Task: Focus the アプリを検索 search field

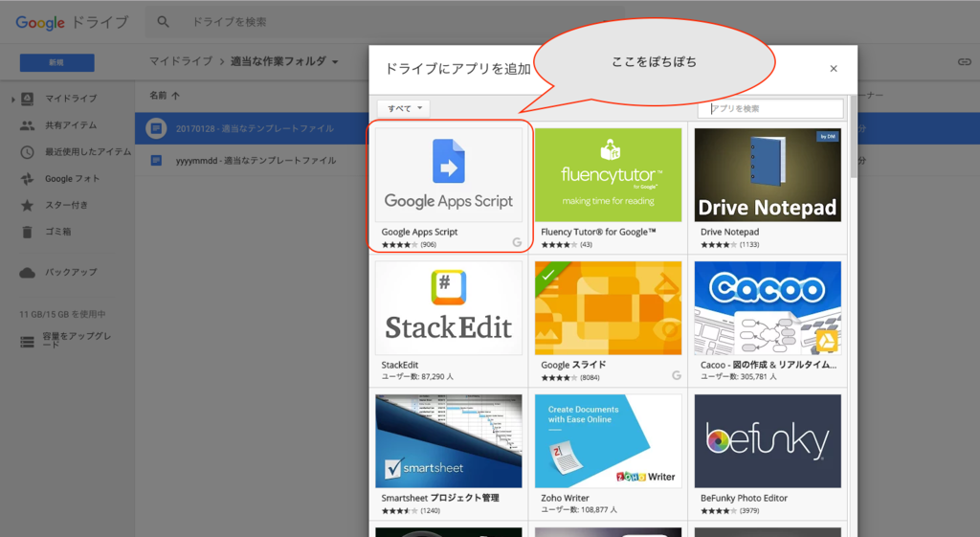Action: (770, 108)
